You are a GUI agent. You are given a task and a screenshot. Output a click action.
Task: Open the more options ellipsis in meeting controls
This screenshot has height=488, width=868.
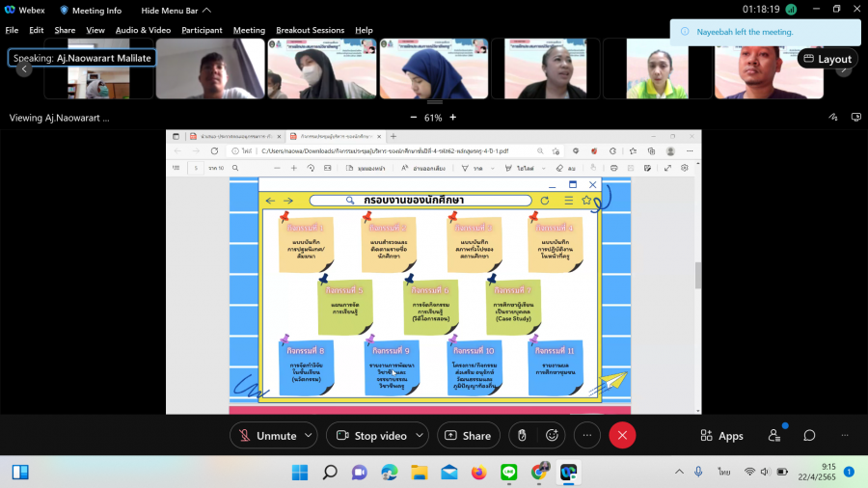click(586, 436)
